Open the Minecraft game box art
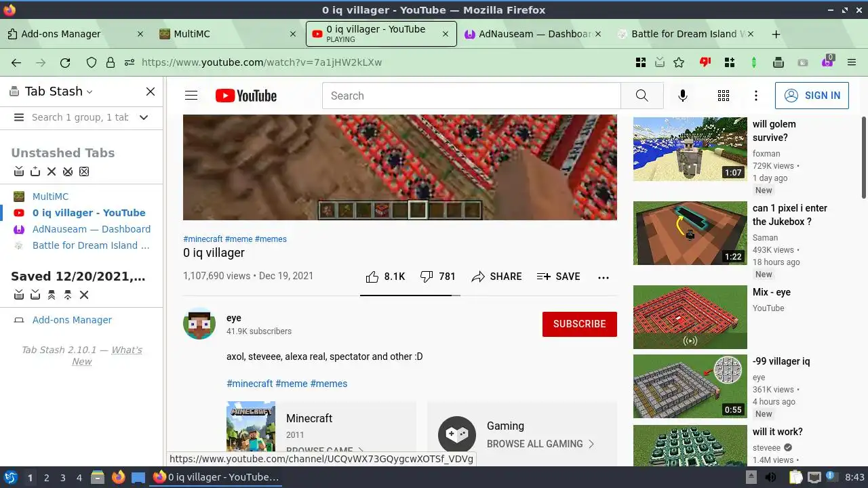 click(251, 427)
